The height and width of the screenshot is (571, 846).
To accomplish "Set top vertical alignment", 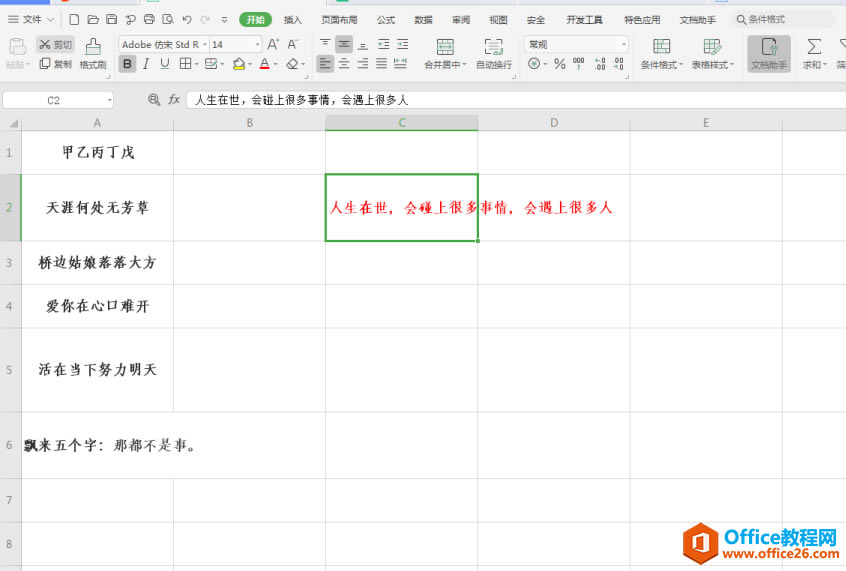I will click(325, 44).
